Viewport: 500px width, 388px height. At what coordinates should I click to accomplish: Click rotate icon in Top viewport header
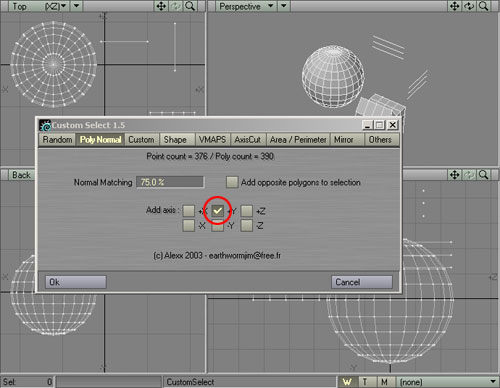(x=175, y=6)
